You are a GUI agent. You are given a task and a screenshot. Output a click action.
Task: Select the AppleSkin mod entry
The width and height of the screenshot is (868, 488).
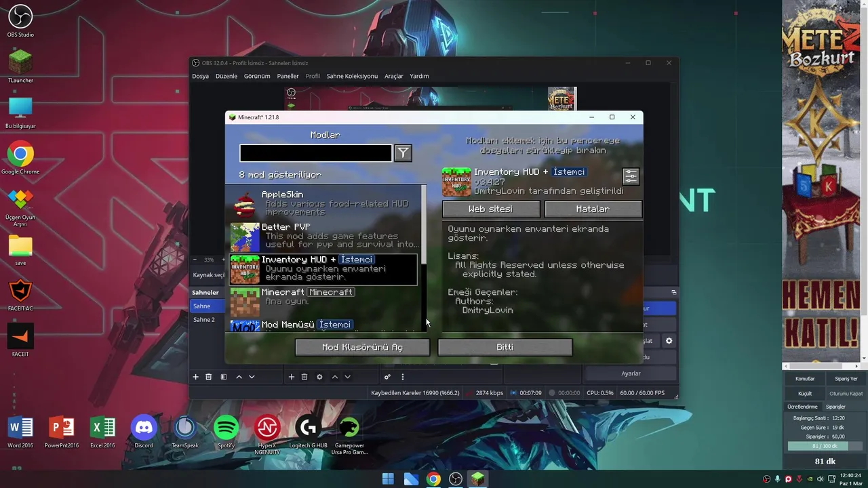click(x=324, y=203)
